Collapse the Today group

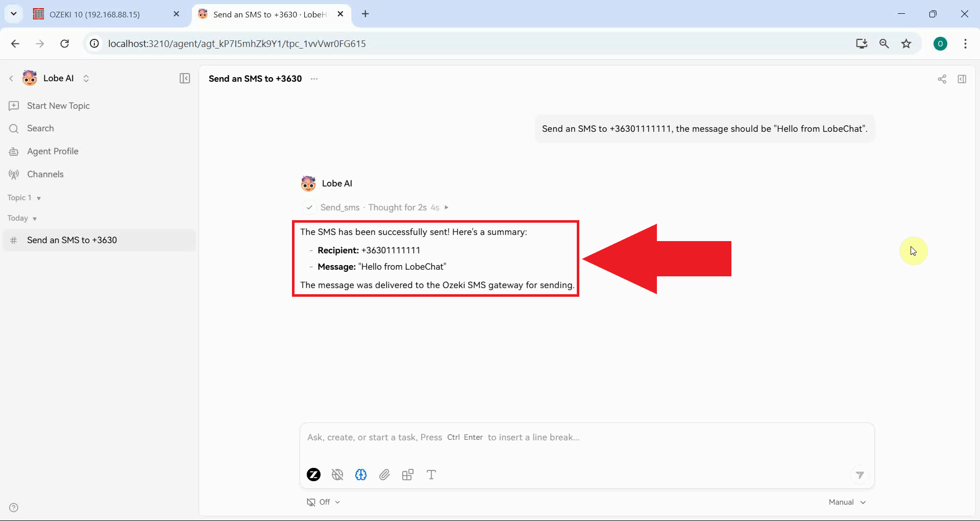tap(22, 218)
